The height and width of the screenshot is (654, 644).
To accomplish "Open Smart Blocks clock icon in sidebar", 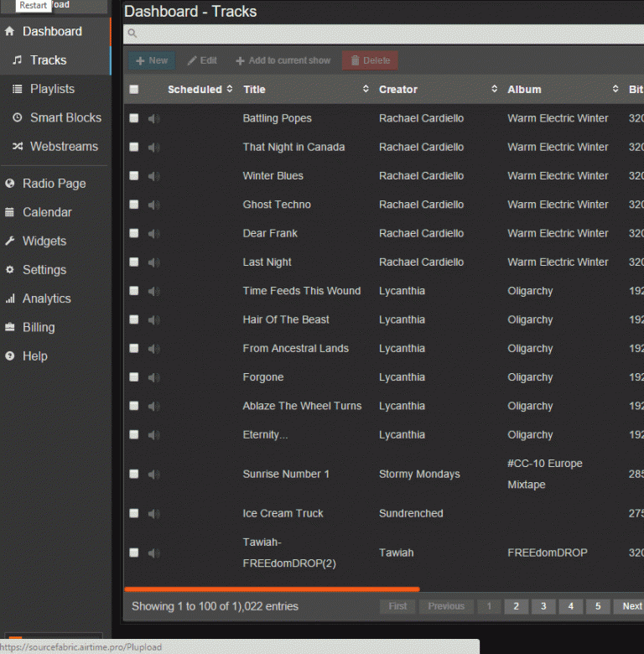I will (17, 117).
